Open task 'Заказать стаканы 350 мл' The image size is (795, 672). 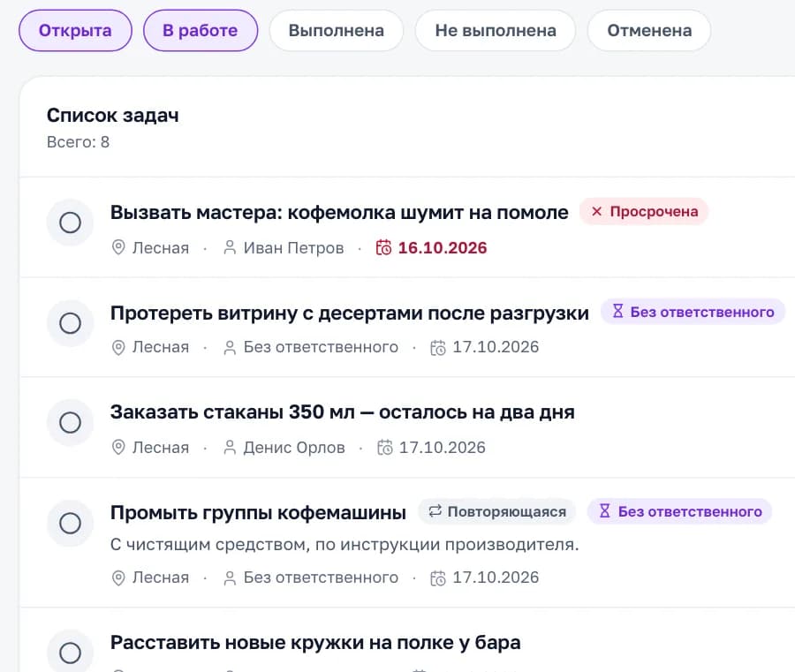tap(342, 412)
